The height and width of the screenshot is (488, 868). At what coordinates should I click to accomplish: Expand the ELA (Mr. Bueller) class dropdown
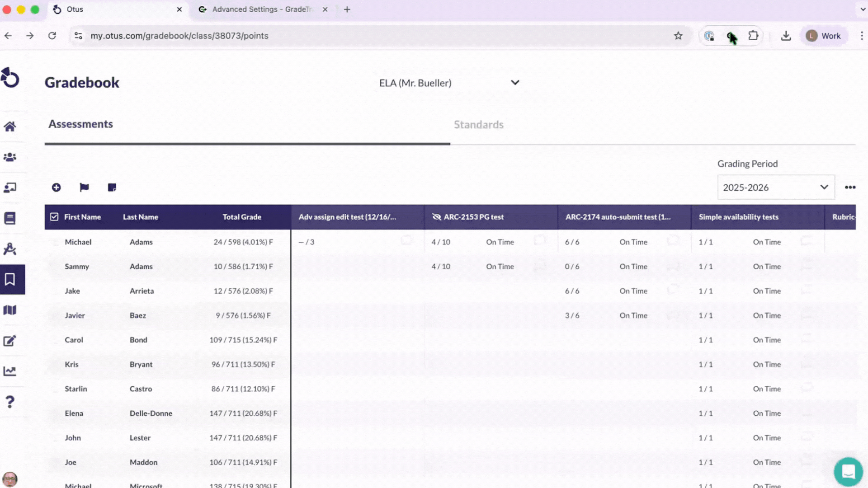[515, 83]
